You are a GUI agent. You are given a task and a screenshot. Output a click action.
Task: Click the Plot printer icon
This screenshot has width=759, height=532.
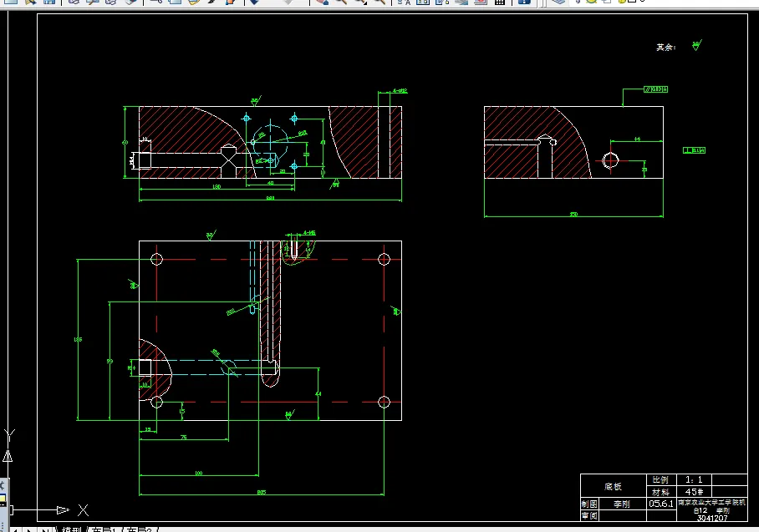74,2
